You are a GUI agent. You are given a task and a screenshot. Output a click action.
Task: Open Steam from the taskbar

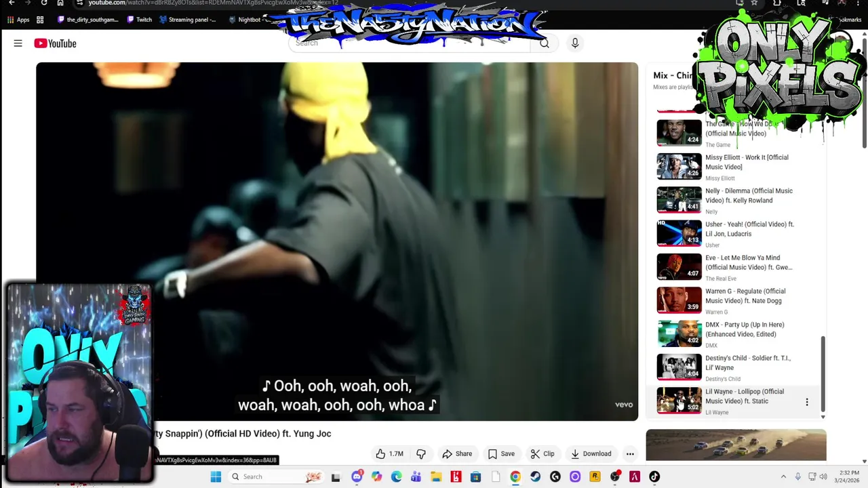pos(535,476)
